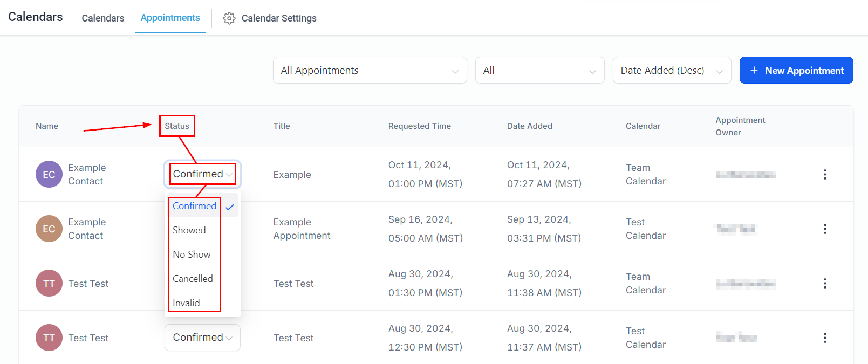Expand the All Appointments filter dropdown

coord(370,70)
